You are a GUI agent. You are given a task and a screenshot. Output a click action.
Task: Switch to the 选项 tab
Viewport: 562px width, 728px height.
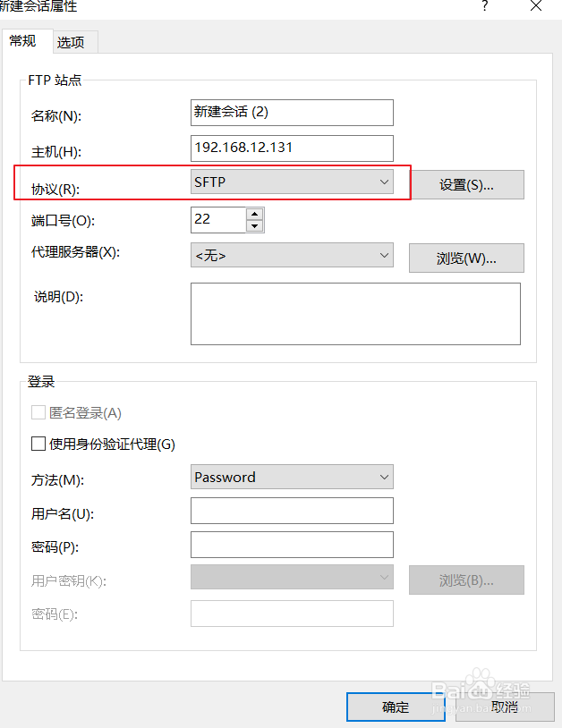[x=71, y=42]
